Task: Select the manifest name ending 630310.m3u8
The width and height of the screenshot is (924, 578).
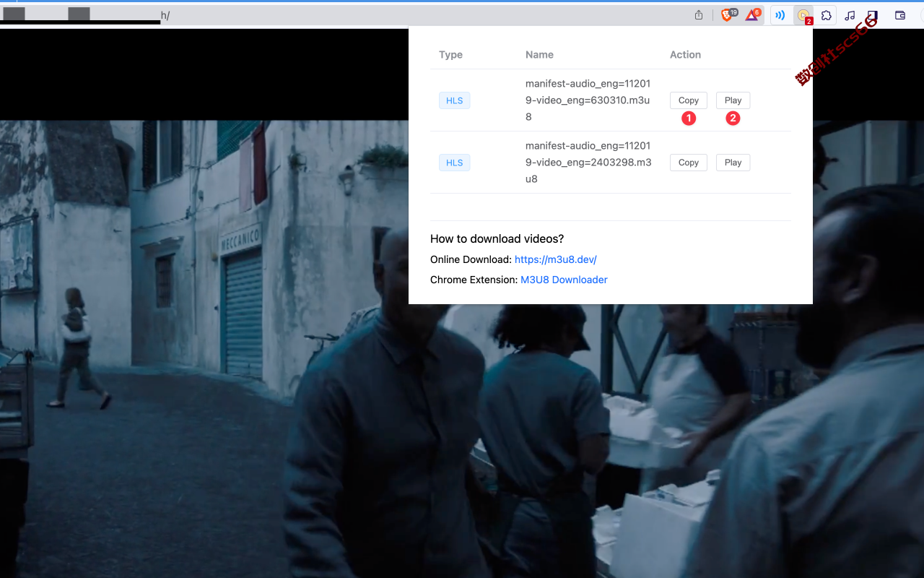Action: (x=588, y=100)
